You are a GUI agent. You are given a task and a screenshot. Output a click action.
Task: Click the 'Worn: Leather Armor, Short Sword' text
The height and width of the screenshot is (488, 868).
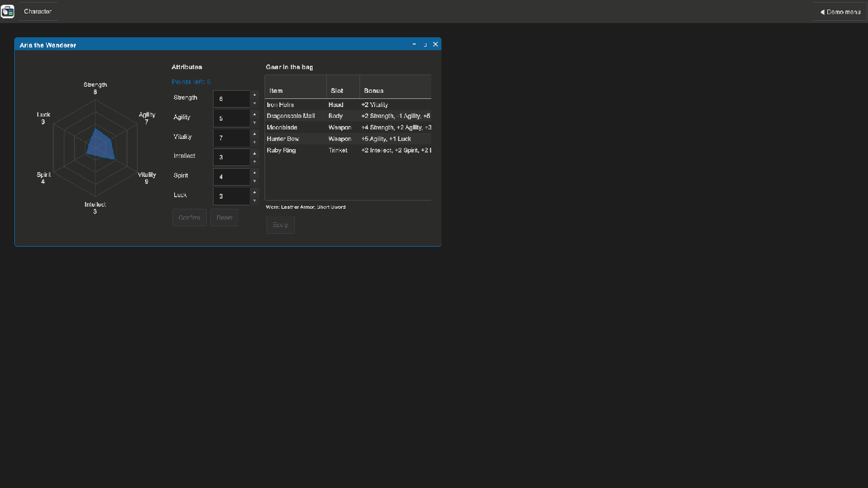(306, 207)
